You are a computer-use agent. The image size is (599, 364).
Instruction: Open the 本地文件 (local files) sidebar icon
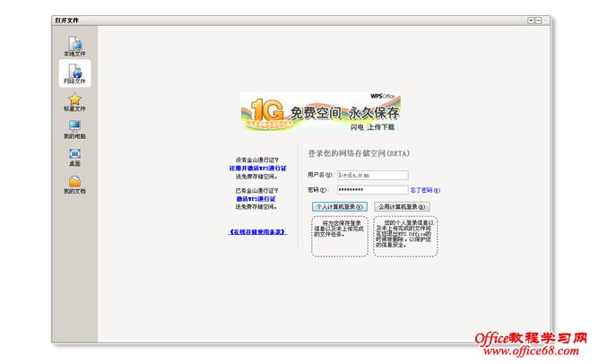pyautogui.click(x=74, y=46)
